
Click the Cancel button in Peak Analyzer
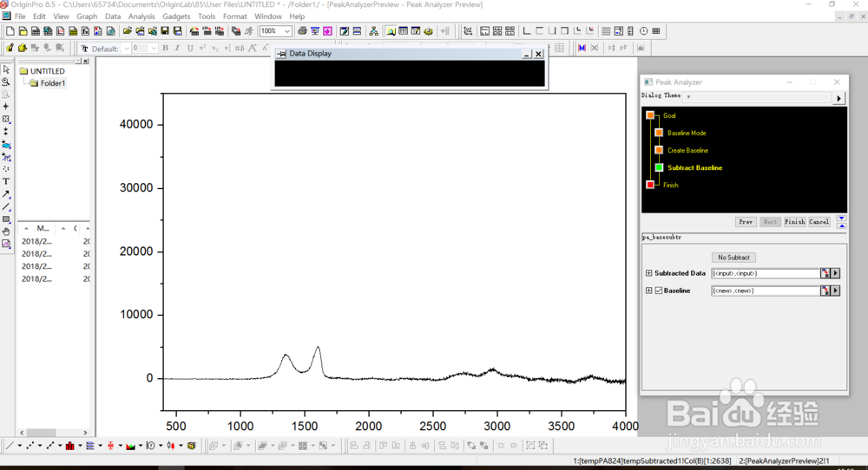point(819,222)
